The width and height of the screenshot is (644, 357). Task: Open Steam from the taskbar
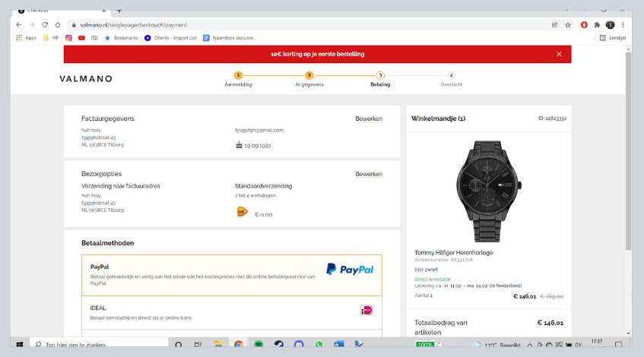pyautogui.click(x=278, y=344)
